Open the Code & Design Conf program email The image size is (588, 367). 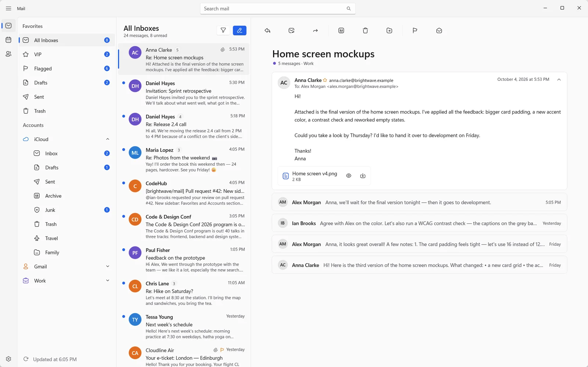(x=184, y=226)
